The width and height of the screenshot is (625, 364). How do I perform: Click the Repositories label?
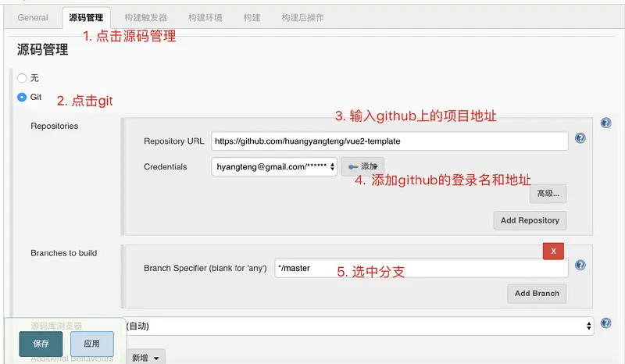click(x=54, y=126)
